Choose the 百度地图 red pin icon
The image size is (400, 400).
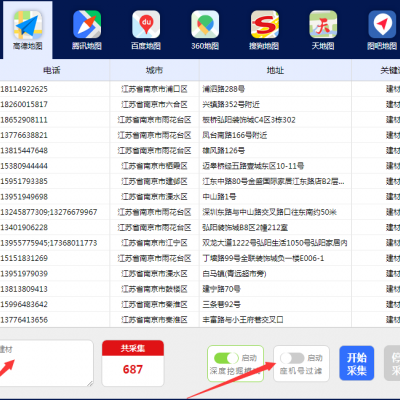pos(146,24)
